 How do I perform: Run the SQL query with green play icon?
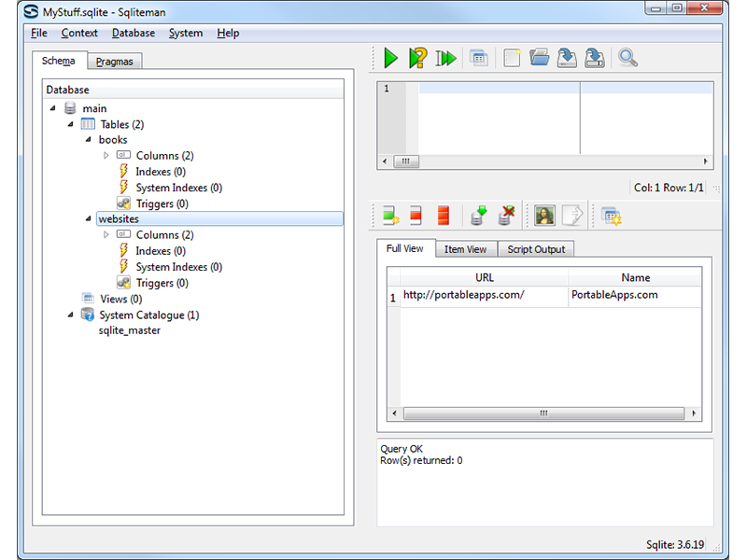click(x=390, y=58)
